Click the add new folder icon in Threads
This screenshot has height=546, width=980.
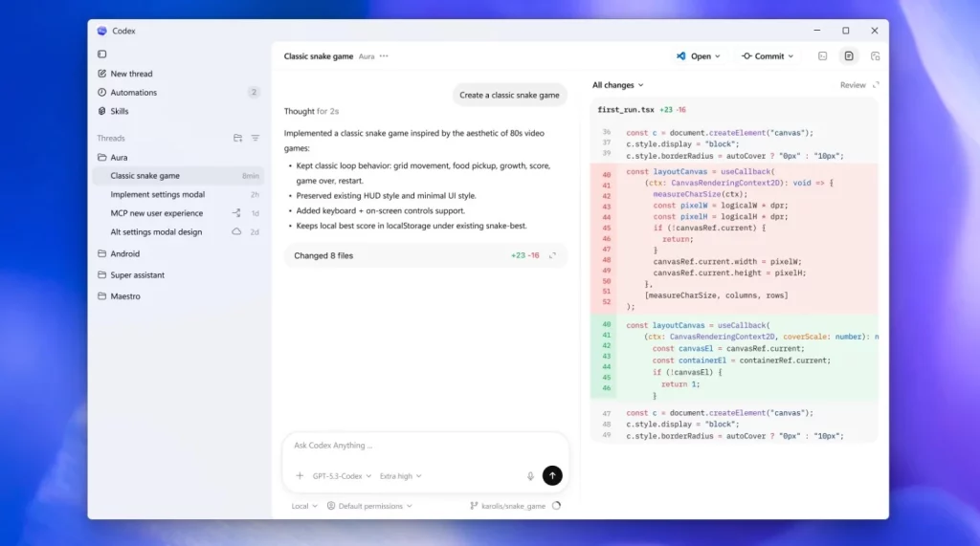point(237,139)
